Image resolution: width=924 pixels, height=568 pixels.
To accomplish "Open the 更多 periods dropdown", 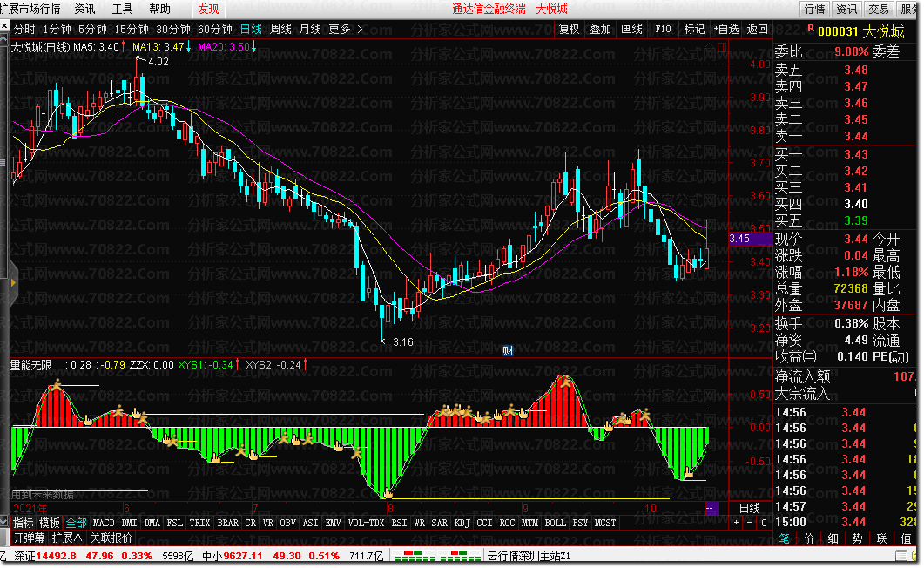I will click(340, 29).
